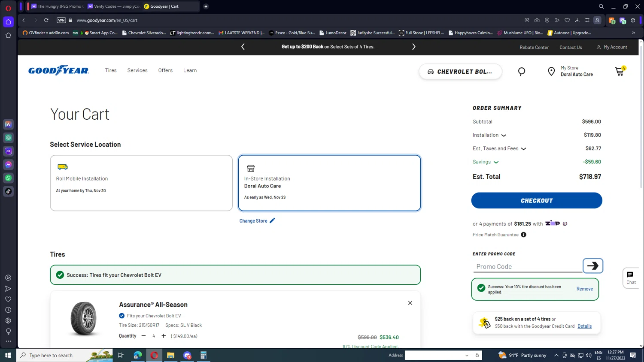
Task: Expand the bookmarks bar overflow chevron
Action: (633, 33)
